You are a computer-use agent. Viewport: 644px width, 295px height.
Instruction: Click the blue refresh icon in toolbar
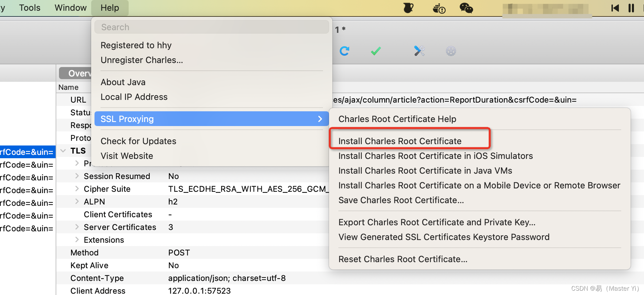coord(344,51)
